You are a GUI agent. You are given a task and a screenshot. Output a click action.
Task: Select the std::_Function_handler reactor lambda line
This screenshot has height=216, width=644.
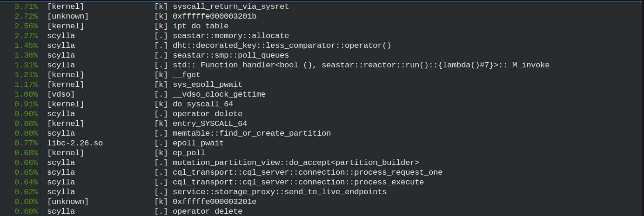[361, 65]
